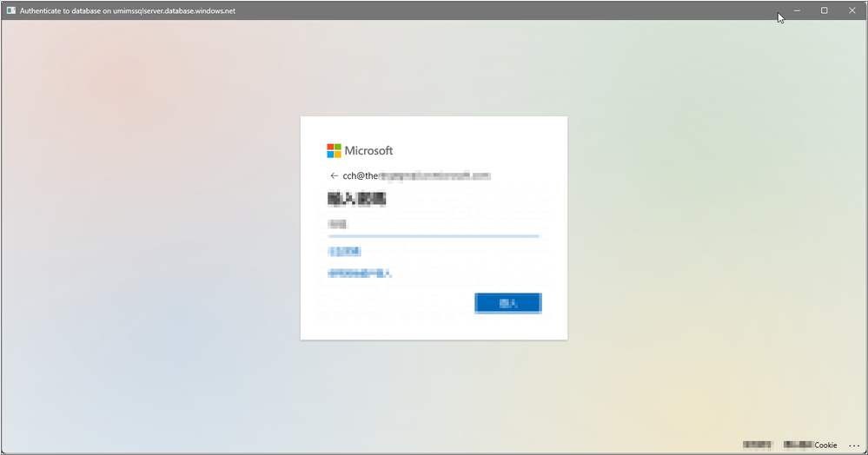The width and height of the screenshot is (868, 455).
Task: Click the back arrow beside the account email
Action: pos(334,176)
